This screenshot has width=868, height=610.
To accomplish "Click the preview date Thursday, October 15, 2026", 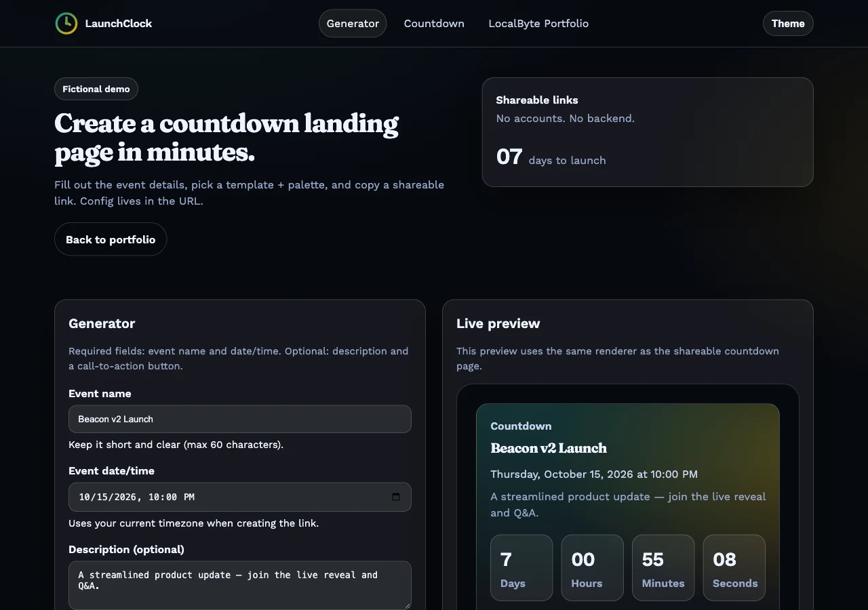I will pos(594,474).
